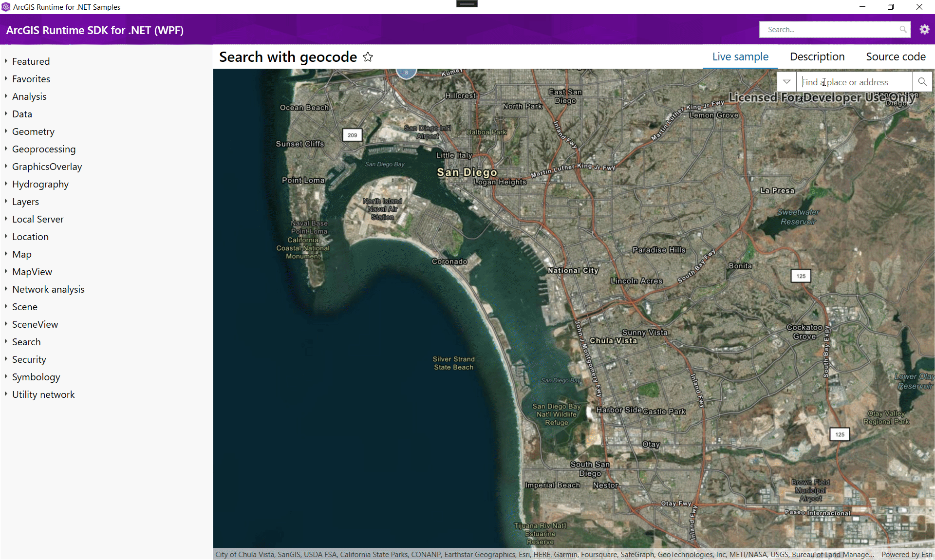The image size is (935, 560).
Task: Favorite the Search with geocode sample
Action: [368, 57]
